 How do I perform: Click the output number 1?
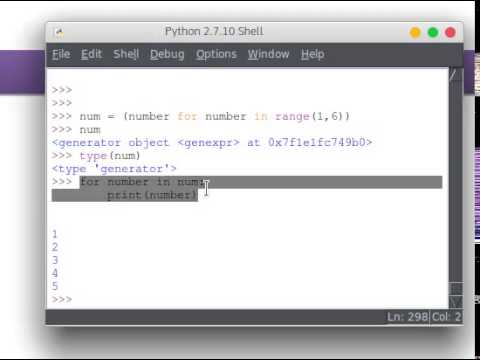55,234
